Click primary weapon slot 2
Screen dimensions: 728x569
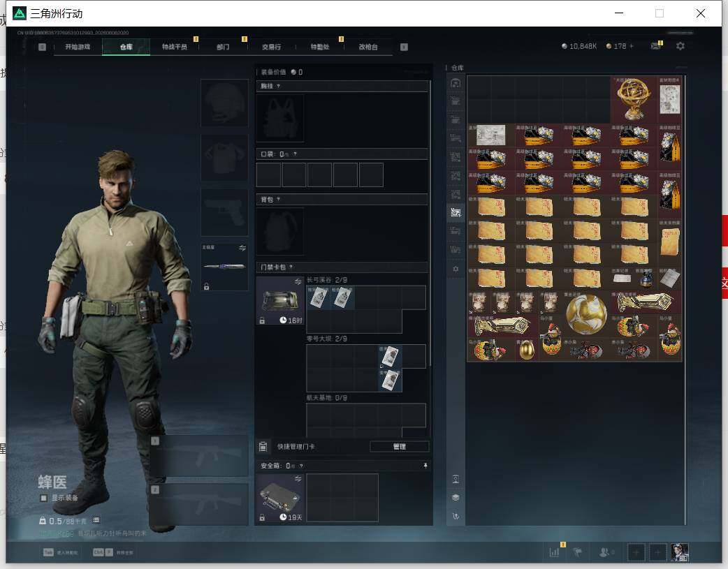[x=199, y=504]
